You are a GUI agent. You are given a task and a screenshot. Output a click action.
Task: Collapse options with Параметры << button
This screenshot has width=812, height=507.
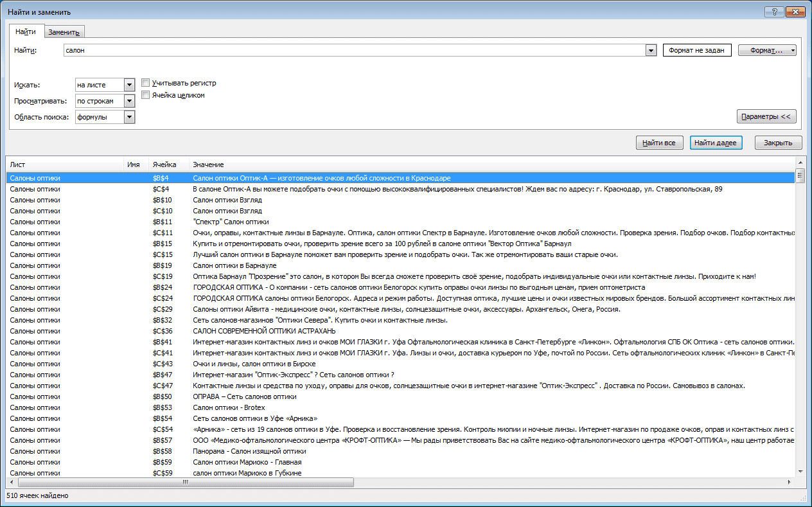coord(767,116)
